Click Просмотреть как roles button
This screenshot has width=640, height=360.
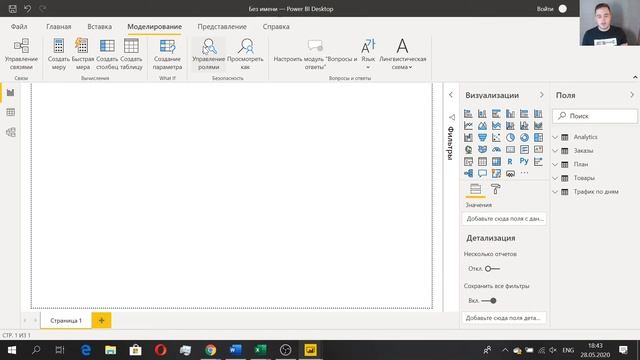pyautogui.click(x=245, y=54)
